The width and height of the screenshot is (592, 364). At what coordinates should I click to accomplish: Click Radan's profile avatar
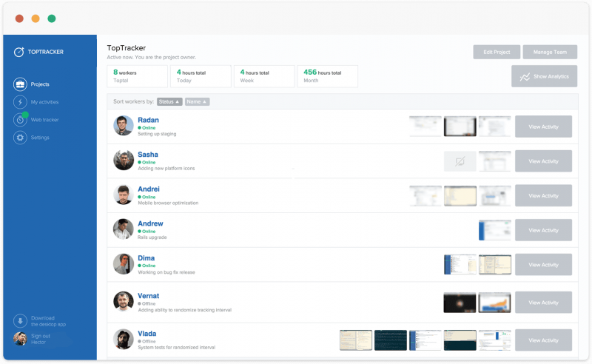pyautogui.click(x=124, y=126)
